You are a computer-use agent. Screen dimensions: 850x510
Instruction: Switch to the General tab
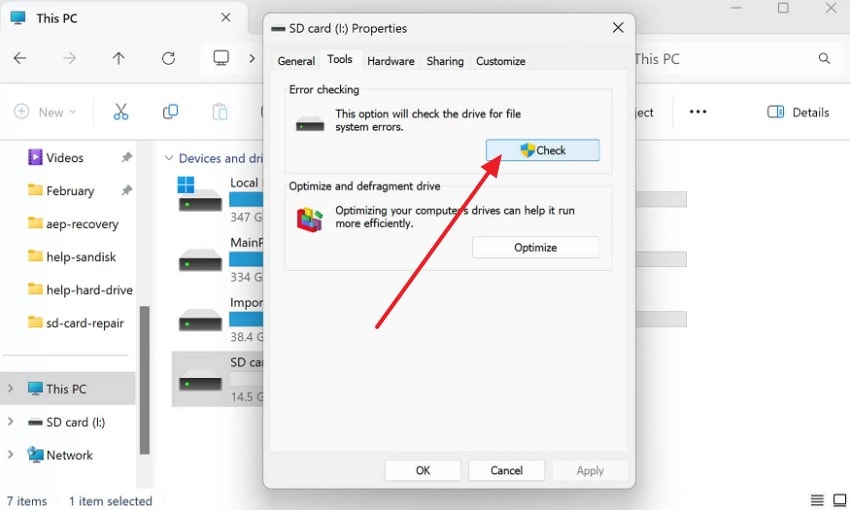[x=296, y=61]
